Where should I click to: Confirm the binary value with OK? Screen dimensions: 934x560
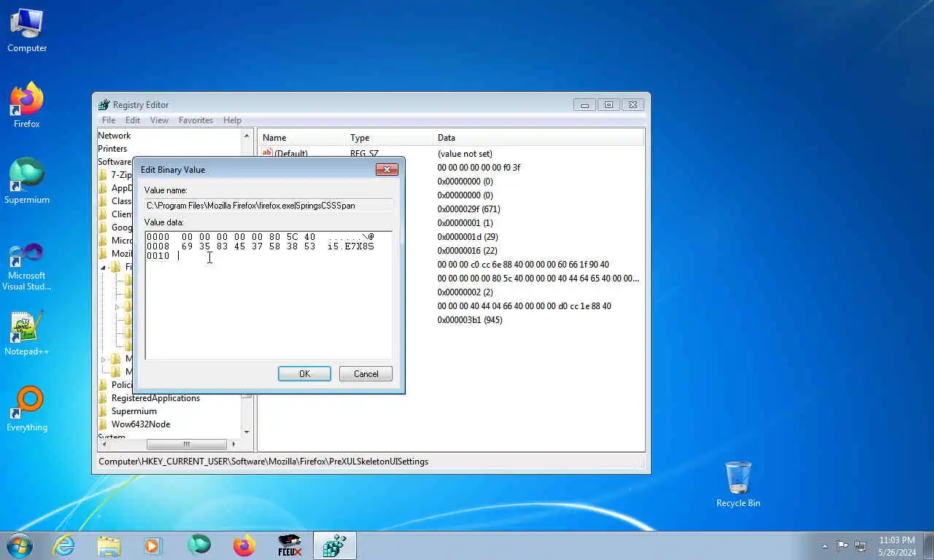tap(304, 374)
